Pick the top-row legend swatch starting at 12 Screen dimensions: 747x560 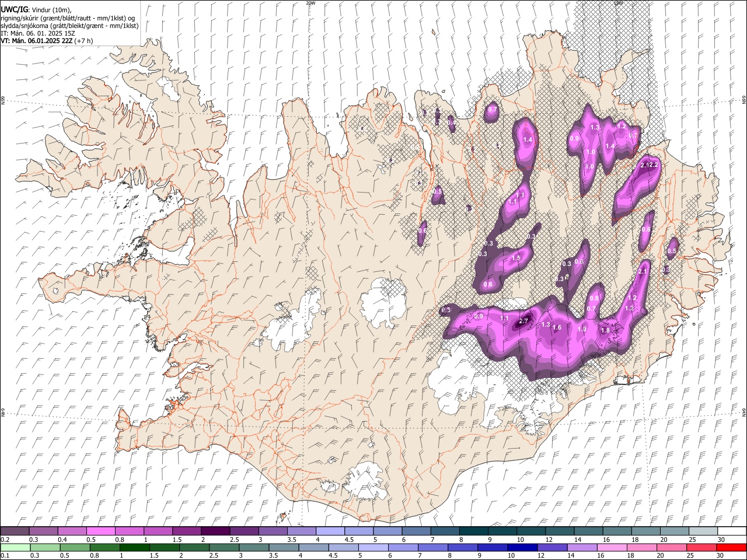coord(560,531)
